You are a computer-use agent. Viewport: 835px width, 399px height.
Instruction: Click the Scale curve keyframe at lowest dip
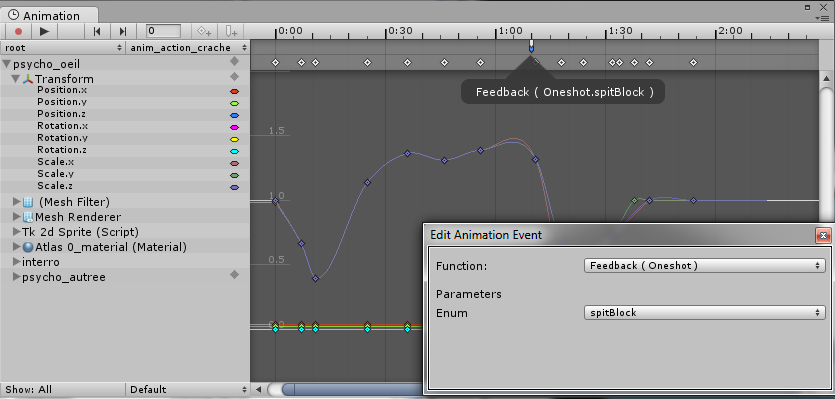click(315, 279)
